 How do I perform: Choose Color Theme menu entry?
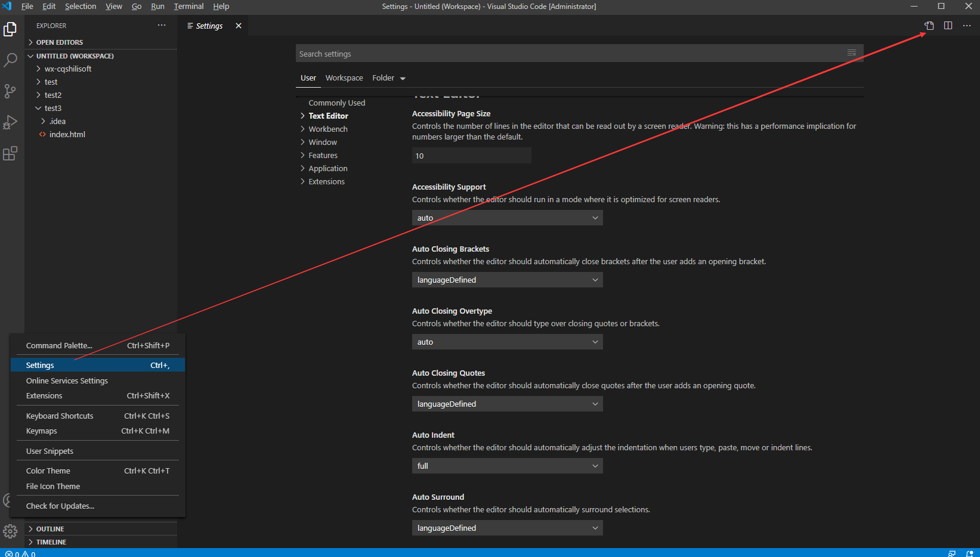tap(98, 471)
